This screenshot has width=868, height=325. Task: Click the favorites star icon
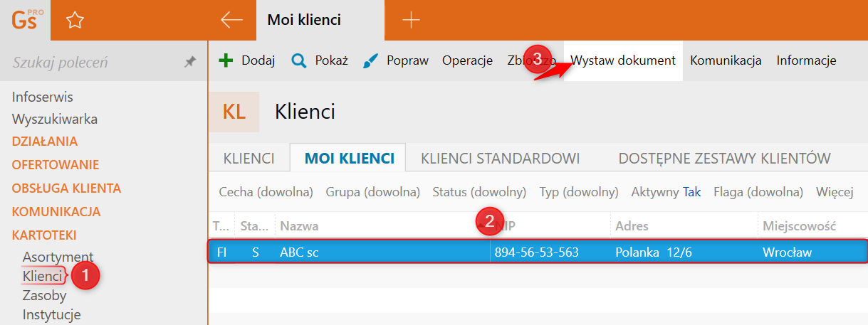pos(75,21)
